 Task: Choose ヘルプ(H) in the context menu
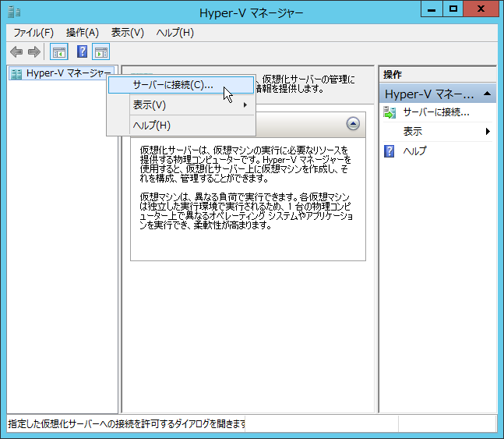click(x=181, y=126)
